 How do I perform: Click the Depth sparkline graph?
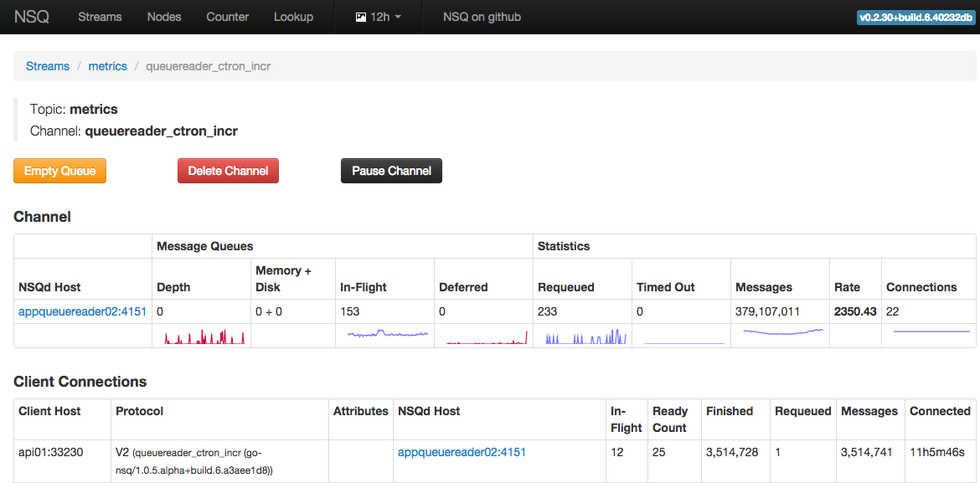click(204, 337)
